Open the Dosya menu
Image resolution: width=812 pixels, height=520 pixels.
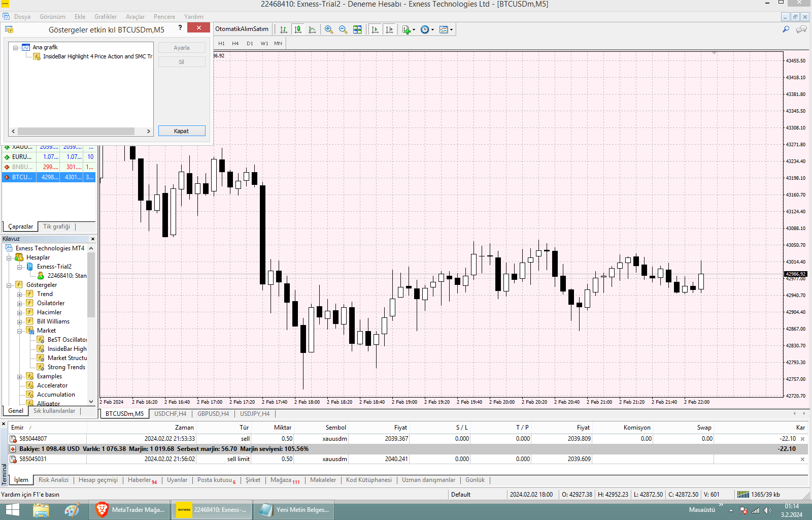[x=22, y=17]
